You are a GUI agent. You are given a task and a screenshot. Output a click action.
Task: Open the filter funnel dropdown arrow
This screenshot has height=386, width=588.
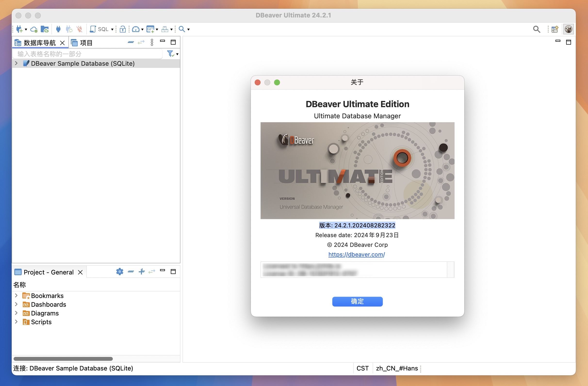(x=177, y=54)
